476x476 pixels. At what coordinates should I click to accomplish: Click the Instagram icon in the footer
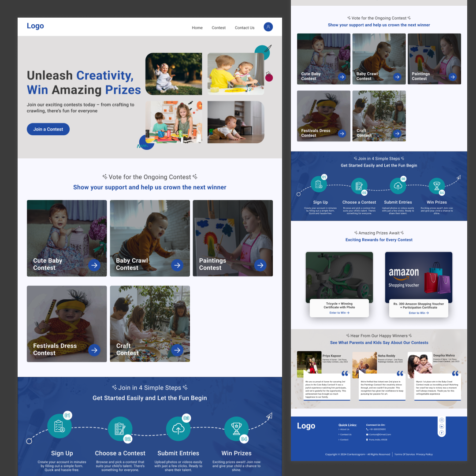442,420
